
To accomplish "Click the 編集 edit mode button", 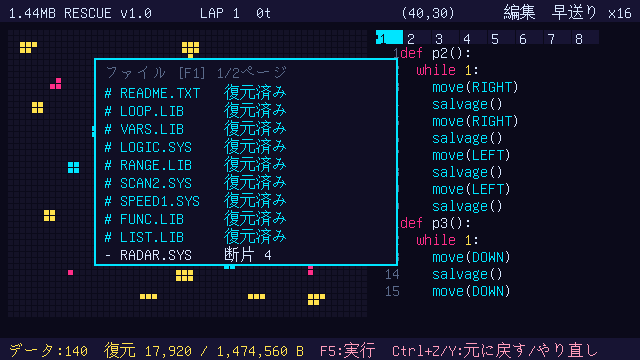I will point(519,13).
